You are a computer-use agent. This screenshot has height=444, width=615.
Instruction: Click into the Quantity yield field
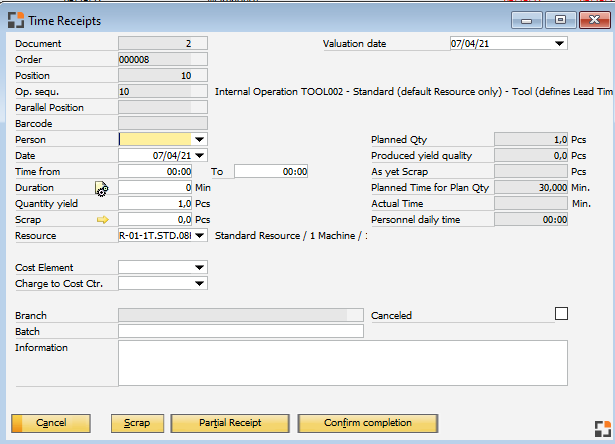[x=155, y=204]
